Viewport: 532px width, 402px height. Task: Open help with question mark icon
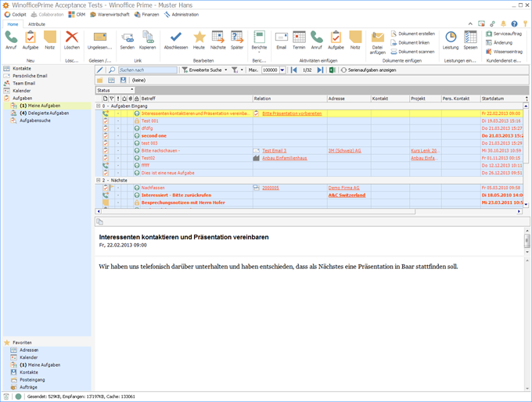pos(514,23)
